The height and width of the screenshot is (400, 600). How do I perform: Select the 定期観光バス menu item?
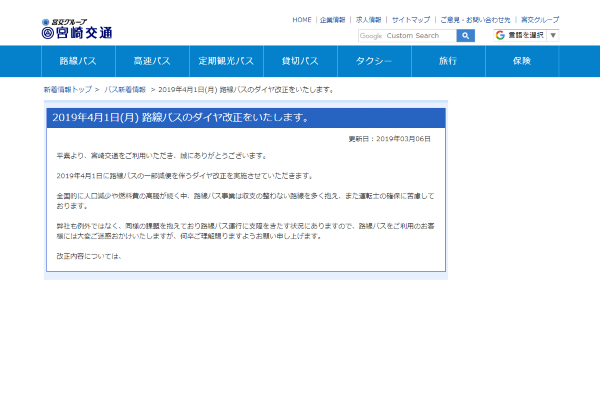point(226,61)
